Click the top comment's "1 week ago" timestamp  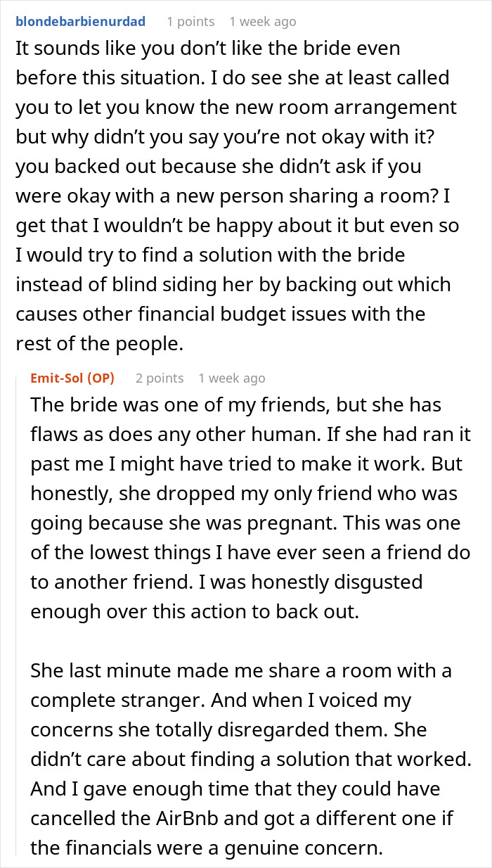(x=264, y=22)
